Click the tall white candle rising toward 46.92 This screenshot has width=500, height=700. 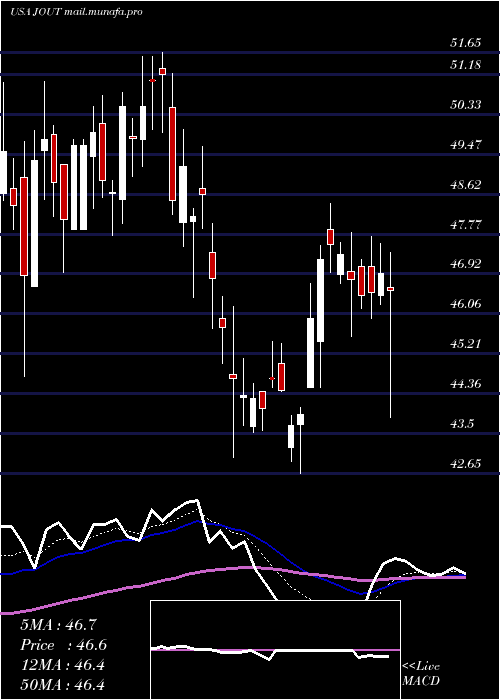coord(321,300)
